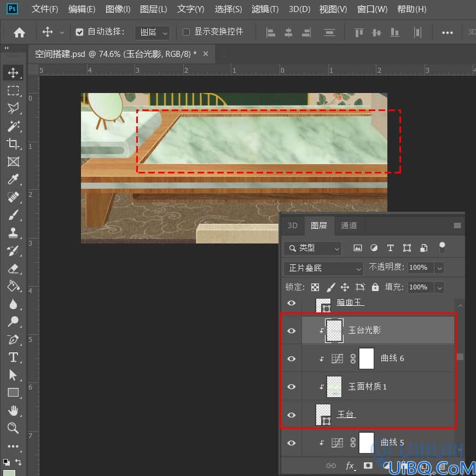Viewport: 476px width, 476px height.
Task: Switch to the 通道 tab
Action: (349, 225)
